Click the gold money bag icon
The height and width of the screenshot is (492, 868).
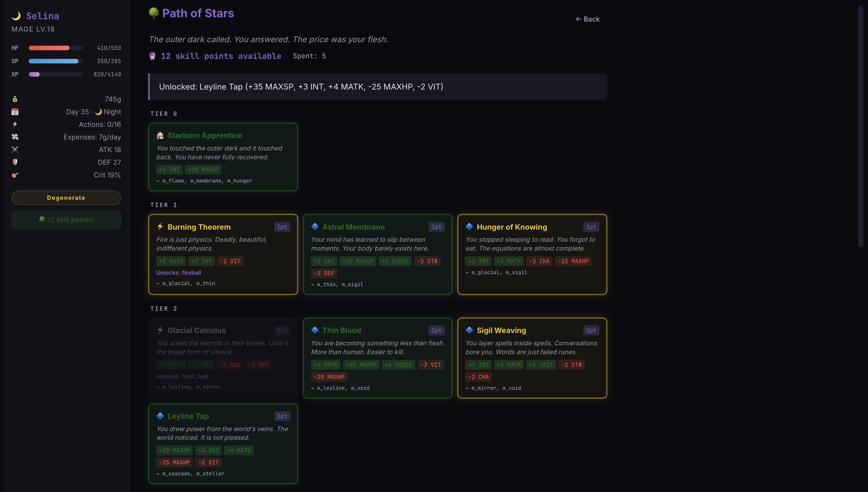(x=15, y=99)
